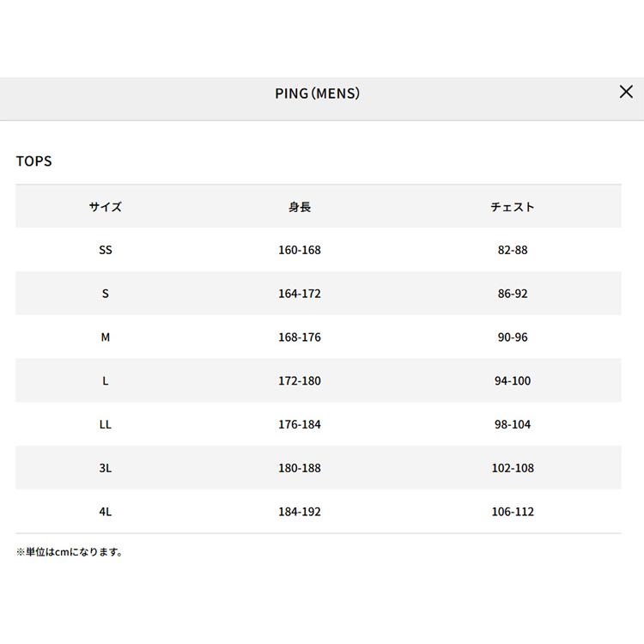Select the 4L size row label
This screenshot has width=644, height=644.
(105, 512)
